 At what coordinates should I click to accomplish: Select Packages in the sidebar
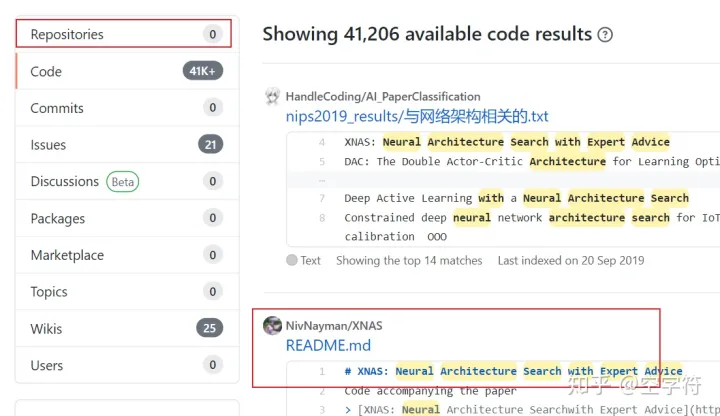point(127,218)
